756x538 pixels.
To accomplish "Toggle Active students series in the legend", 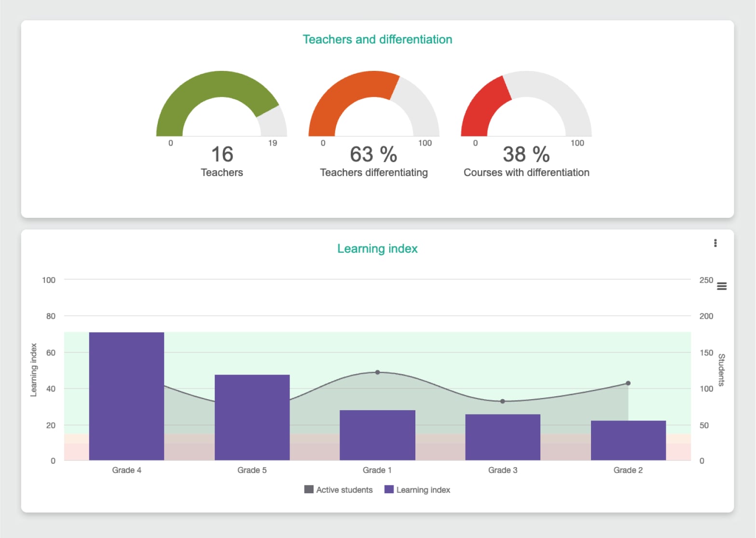I will (344, 490).
